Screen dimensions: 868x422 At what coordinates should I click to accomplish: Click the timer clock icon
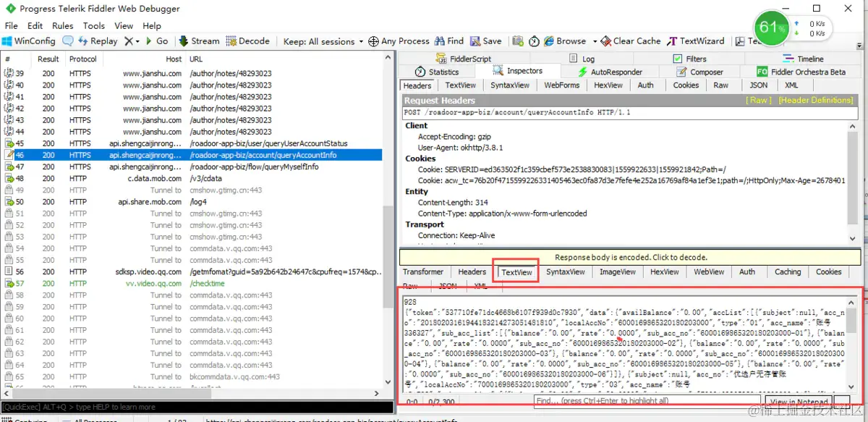click(x=535, y=41)
